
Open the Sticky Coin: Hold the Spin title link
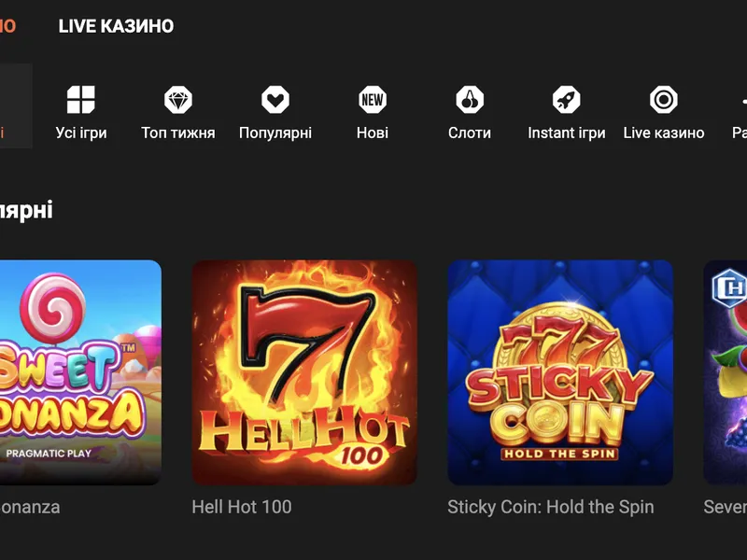click(550, 507)
